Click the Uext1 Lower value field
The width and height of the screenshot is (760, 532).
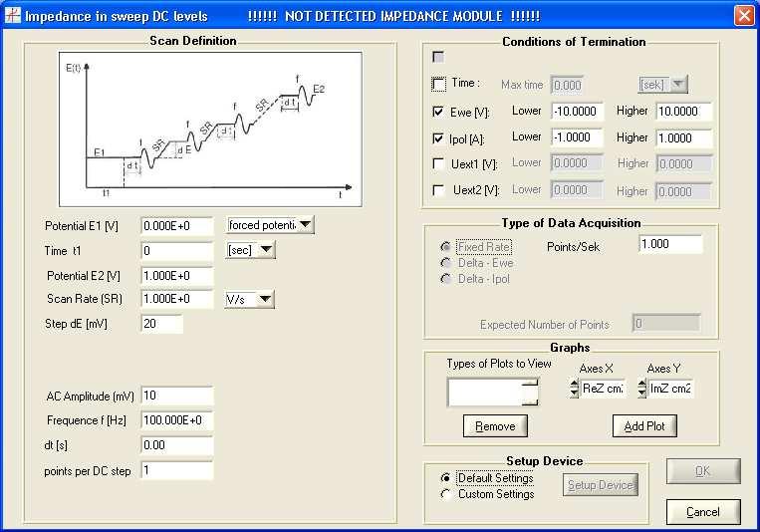[x=578, y=163]
